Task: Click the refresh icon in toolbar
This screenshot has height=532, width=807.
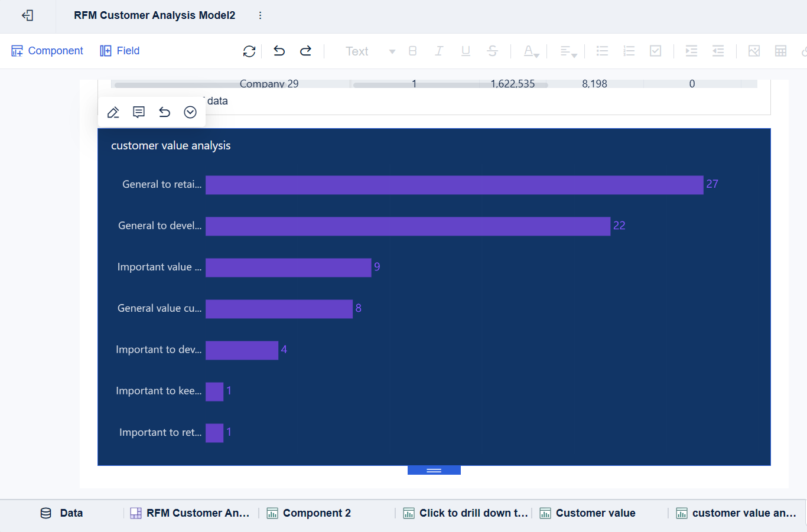Action: (x=249, y=51)
